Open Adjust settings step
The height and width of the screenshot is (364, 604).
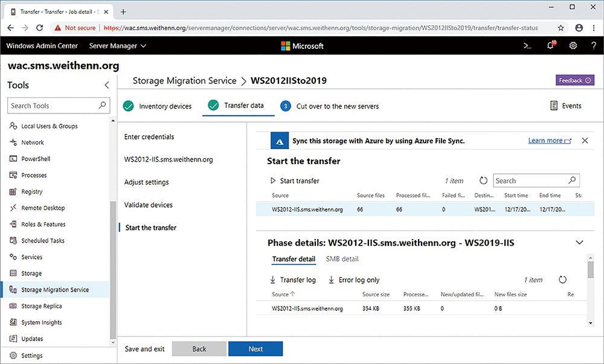tap(146, 182)
